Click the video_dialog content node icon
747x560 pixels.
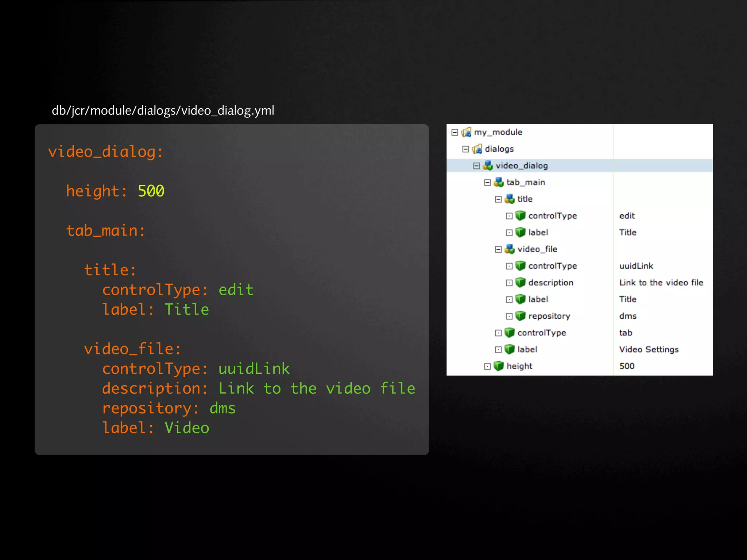tap(488, 166)
